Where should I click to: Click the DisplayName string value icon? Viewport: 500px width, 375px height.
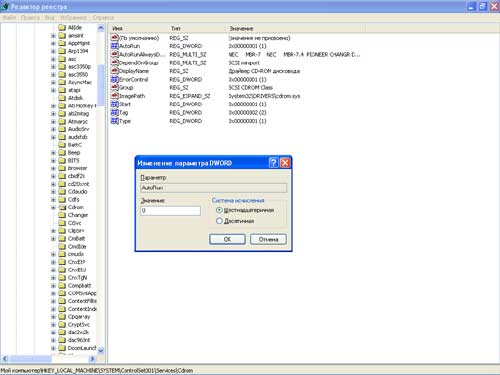(x=115, y=71)
